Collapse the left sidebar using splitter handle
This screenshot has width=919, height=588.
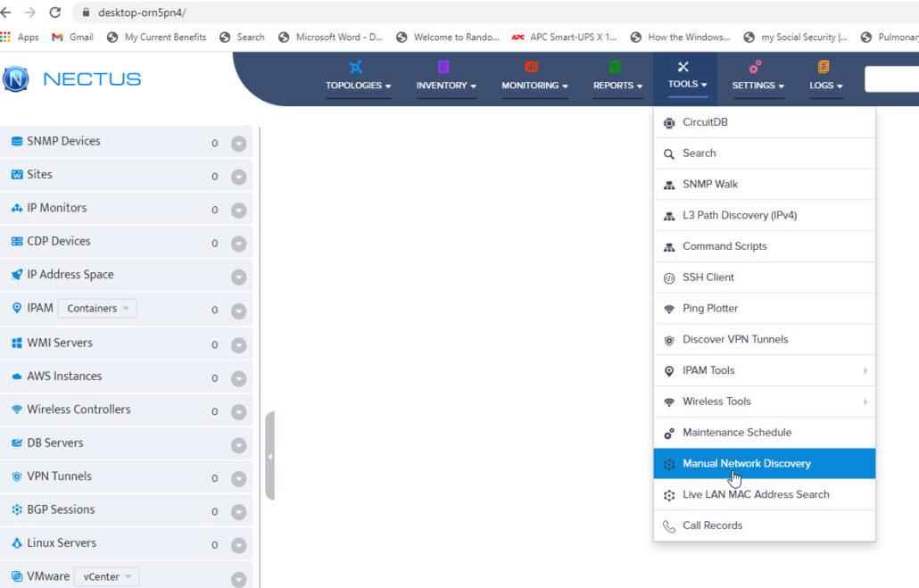(269, 456)
